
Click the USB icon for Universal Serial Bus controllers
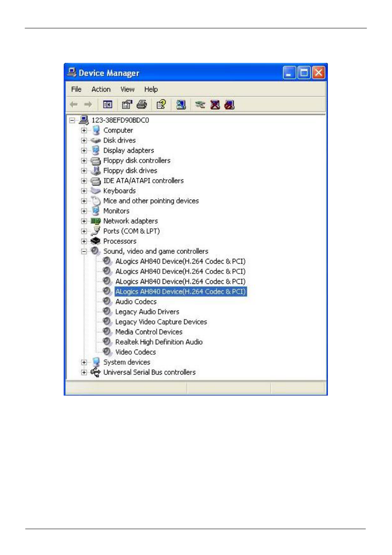(96, 372)
